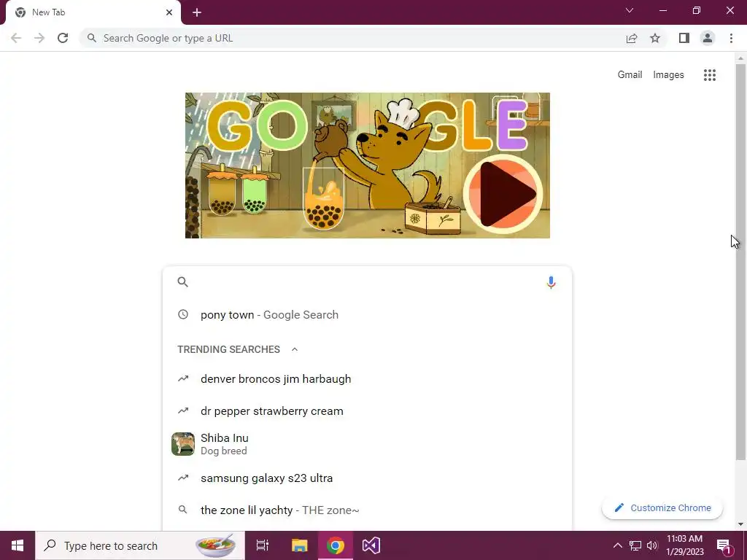Open Gmail link

click(x=630, y=75)
